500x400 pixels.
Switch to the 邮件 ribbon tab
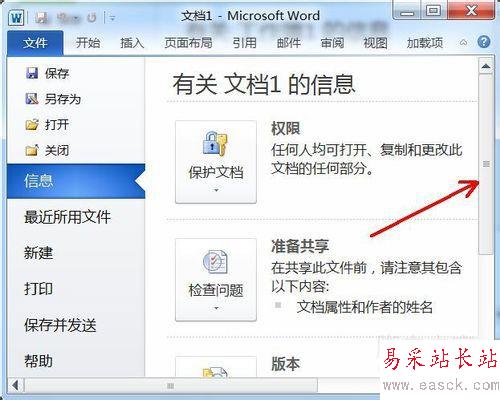coord(289,43)
